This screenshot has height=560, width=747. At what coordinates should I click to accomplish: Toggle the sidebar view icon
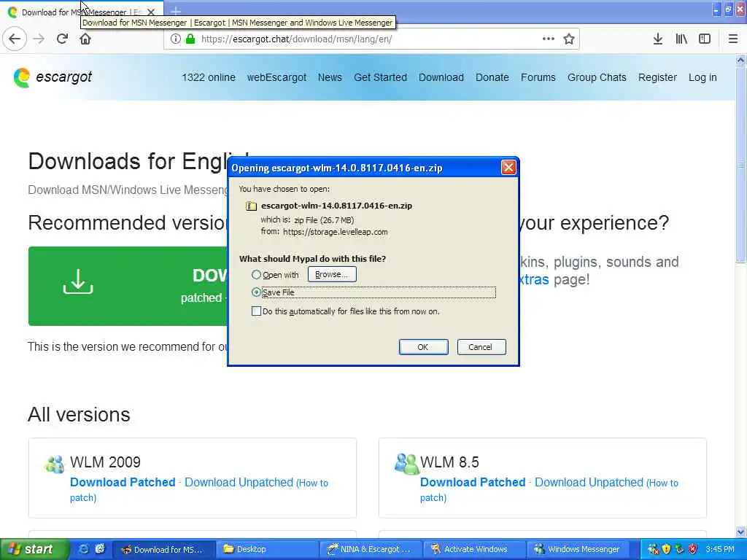705,39
